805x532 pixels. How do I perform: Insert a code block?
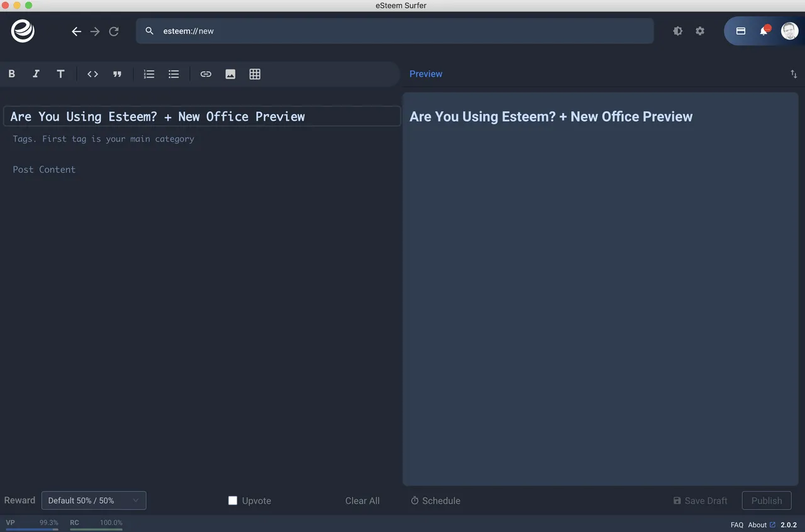(x=92, y=74)
